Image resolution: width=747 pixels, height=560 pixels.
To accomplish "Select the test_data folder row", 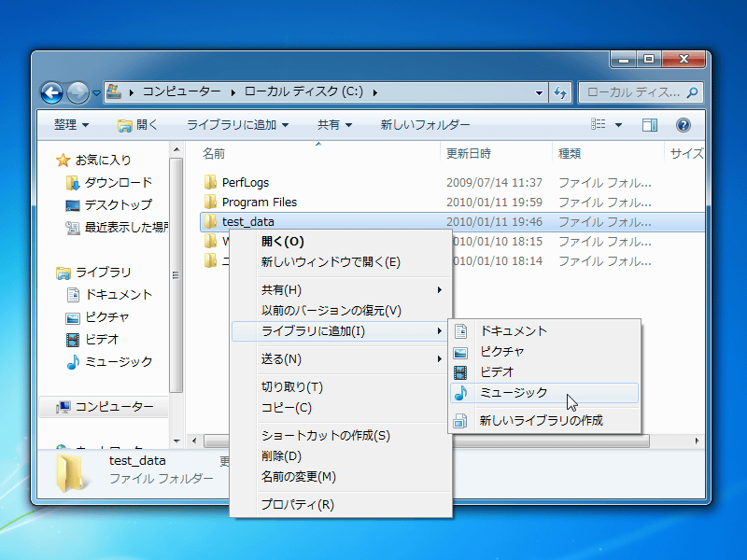I will click(452, 221).
